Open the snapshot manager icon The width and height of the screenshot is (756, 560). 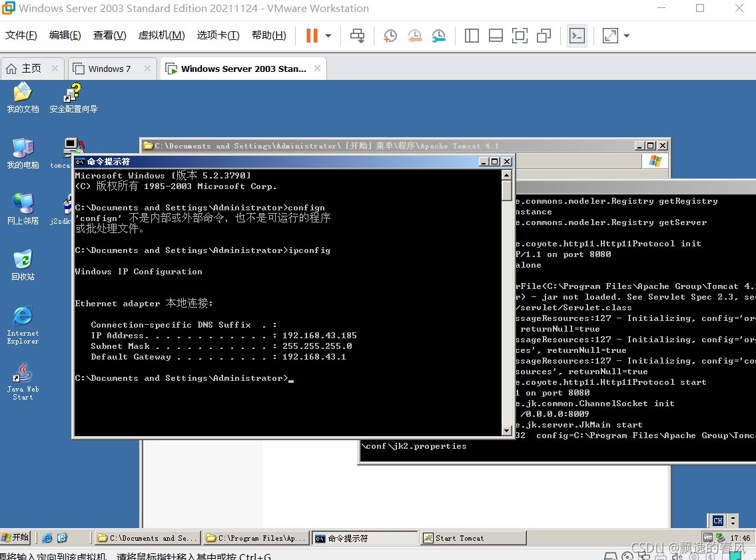(x=439, y=36)
